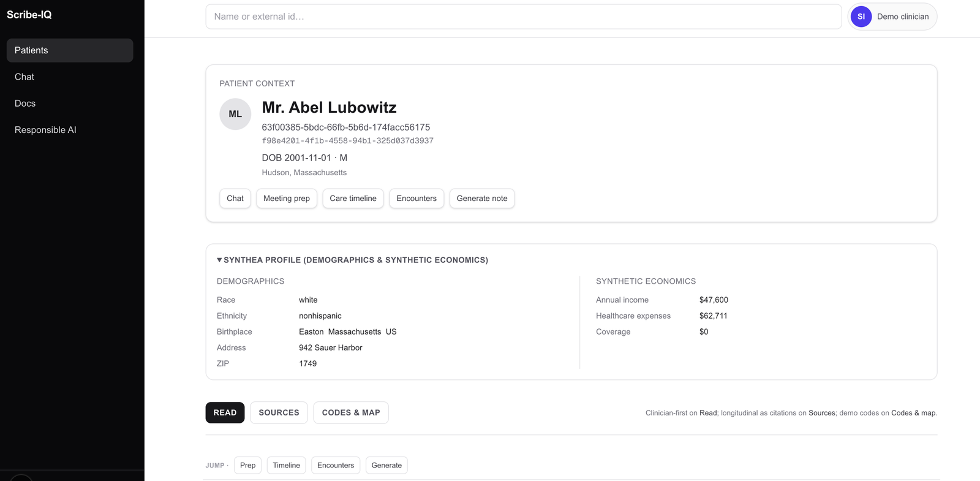
Task: Click the DEMOGRAPHICS heading
Action: (x=251, y=281)
